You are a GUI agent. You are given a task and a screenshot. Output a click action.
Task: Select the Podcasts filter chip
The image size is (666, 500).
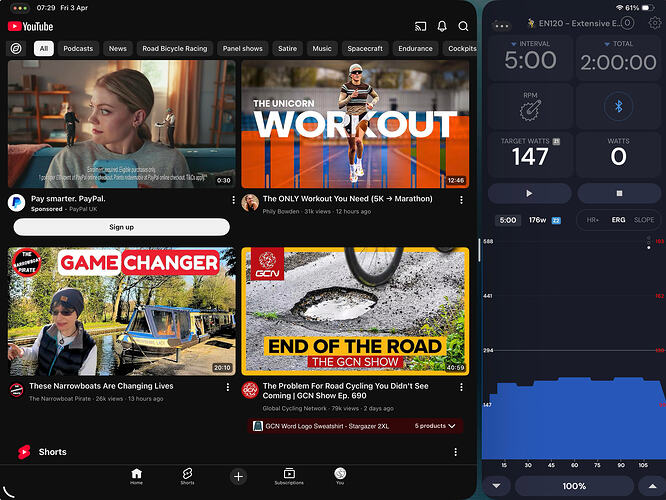click(78, 48)
